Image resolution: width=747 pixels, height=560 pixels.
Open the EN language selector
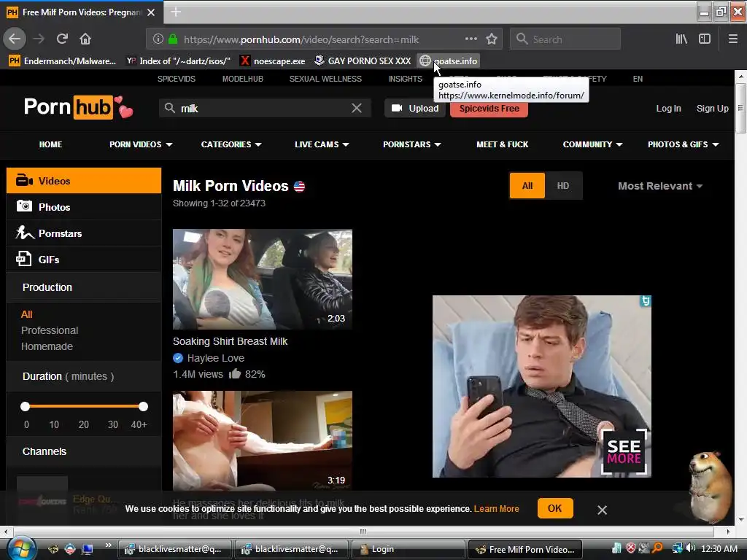638,79
